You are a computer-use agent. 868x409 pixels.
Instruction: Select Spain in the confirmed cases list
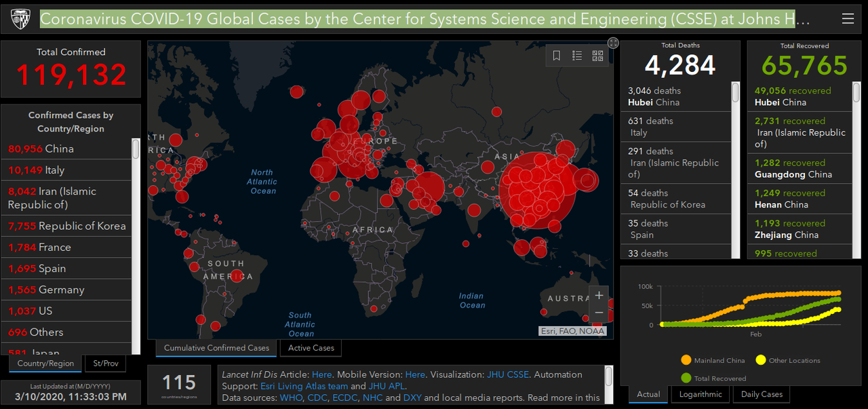coord(66,268)
